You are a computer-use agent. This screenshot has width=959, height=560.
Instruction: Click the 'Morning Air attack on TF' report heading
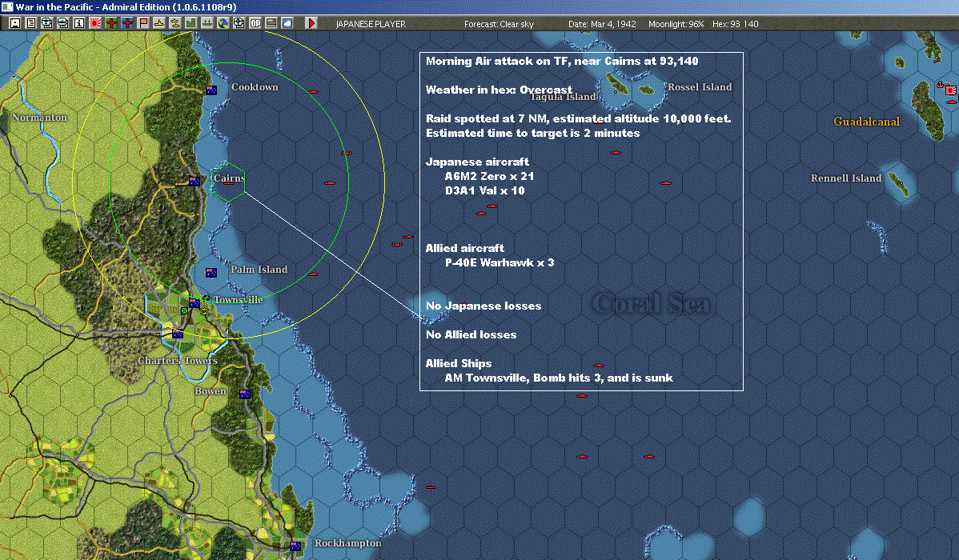562,61
